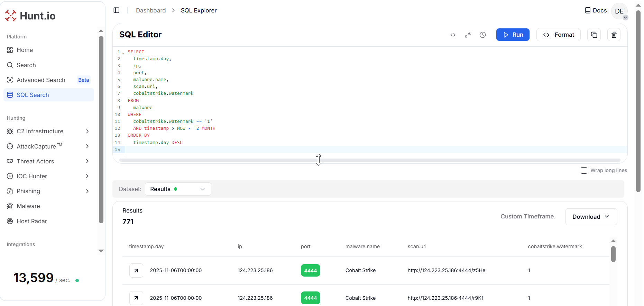Click the Advanced Search scan icon
Screen dimensions: 644x306
tap(10, 80)
